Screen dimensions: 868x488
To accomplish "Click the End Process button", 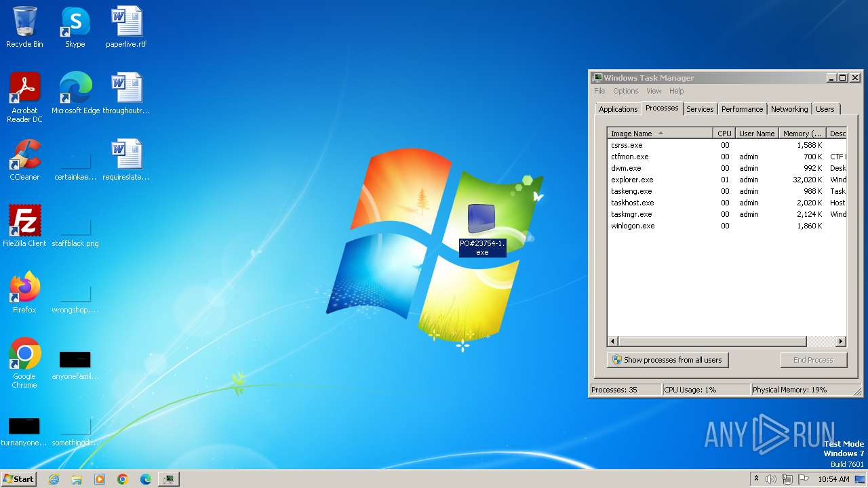I will click(x=814, y=360).
